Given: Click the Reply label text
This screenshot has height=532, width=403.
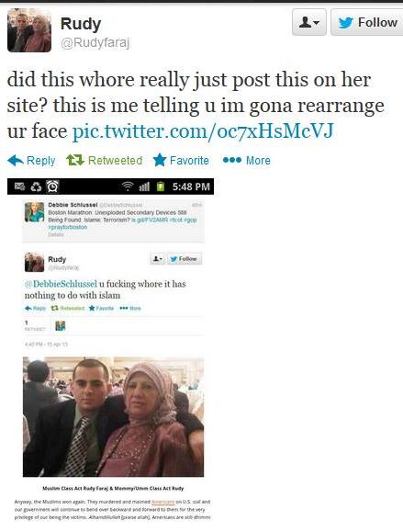Looking at the screenshot, I should coord(41,161).
